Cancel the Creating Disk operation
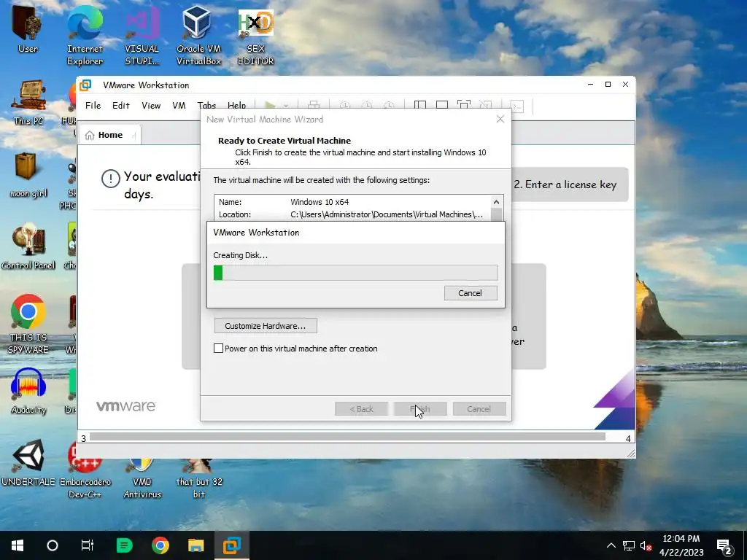Screen dimensions: 747x560 471,293
